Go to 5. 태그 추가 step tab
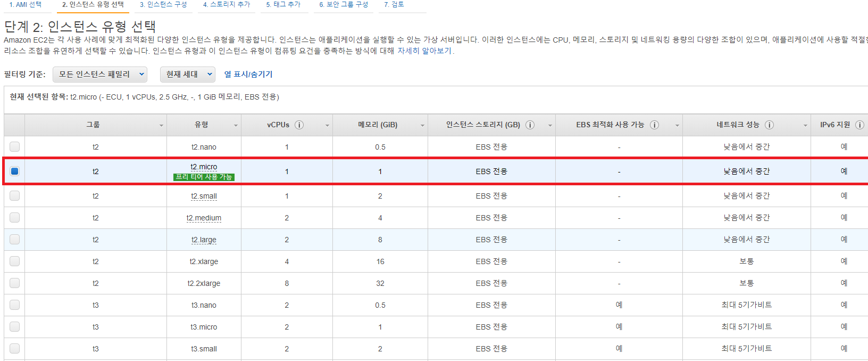Image resolution: width=868 pixels, height=361 pixels. [283, 5]
